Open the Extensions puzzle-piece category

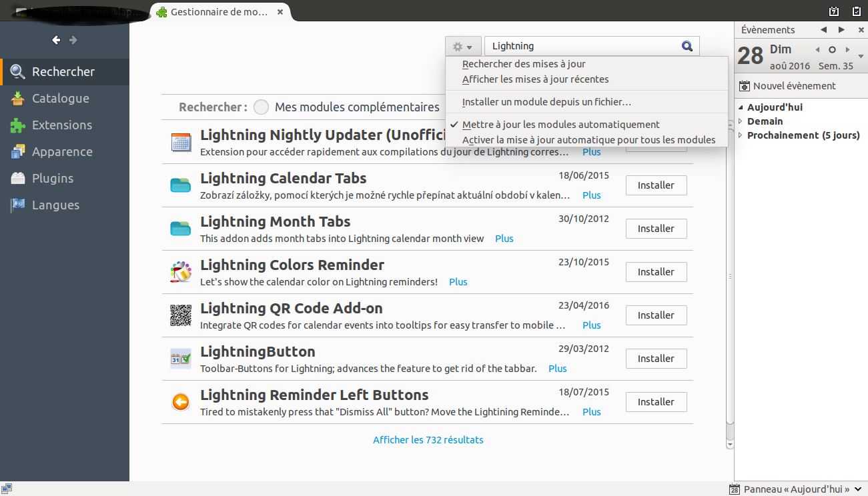[65, 125]
